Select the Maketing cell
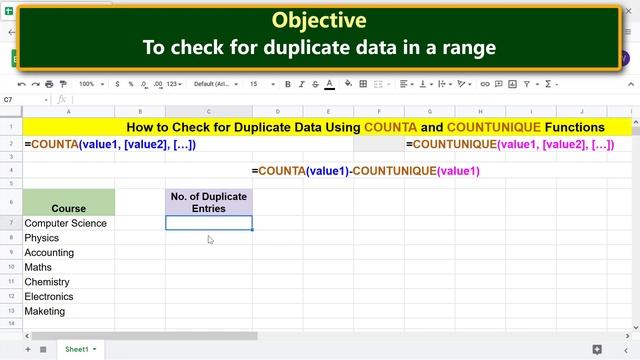 point(69,311)
